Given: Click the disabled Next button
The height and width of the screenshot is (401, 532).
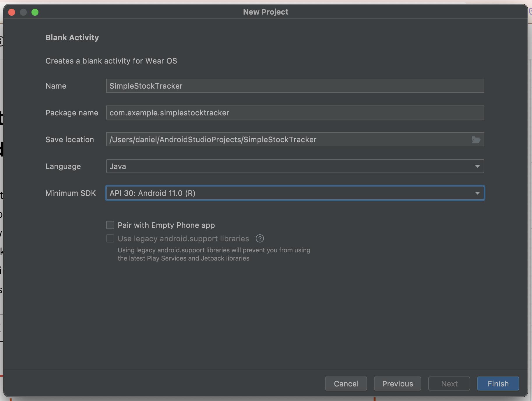Looking at the screenshot, I should pyautogui.click(x=449, y=384).
